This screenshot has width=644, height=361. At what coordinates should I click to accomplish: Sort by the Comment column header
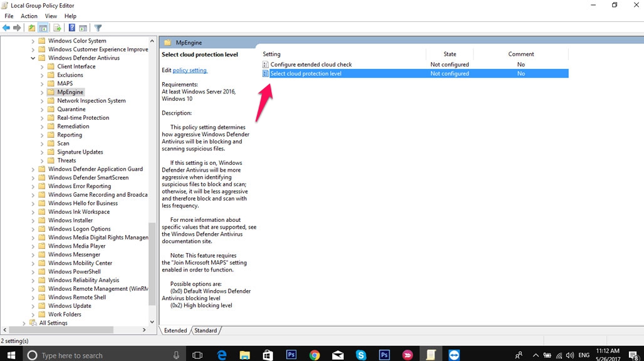pyautogui.click(x=521, y=54)
